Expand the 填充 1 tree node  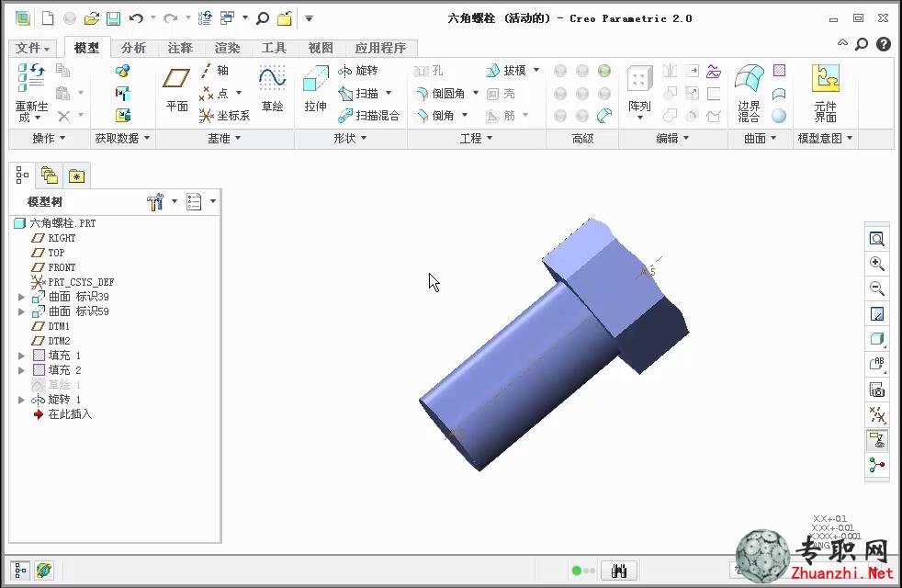[x=21, y=356]
